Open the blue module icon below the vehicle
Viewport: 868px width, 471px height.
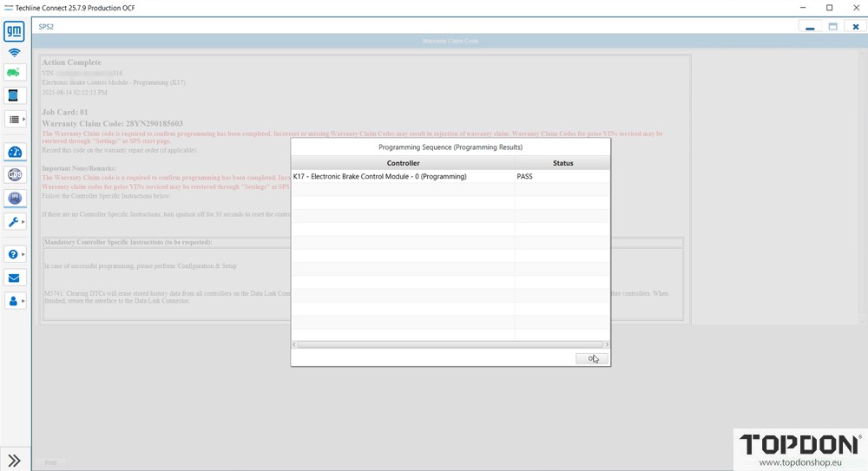pos(14,95)
